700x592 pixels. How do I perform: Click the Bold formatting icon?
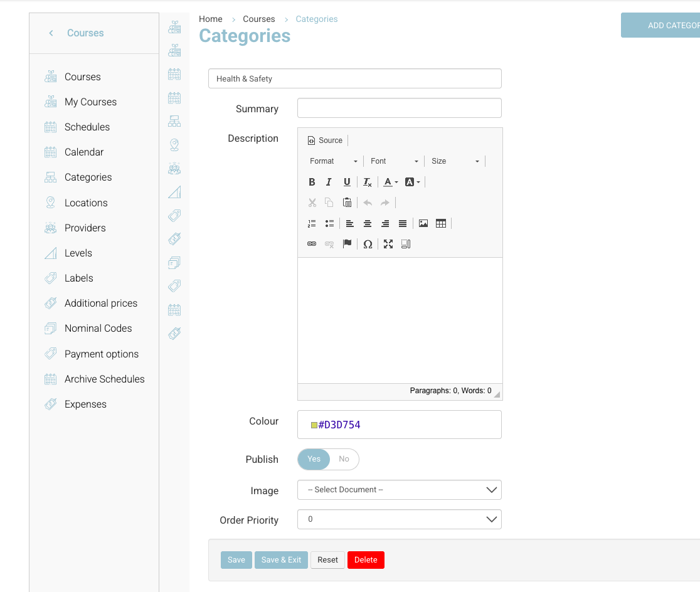(312, 182)
